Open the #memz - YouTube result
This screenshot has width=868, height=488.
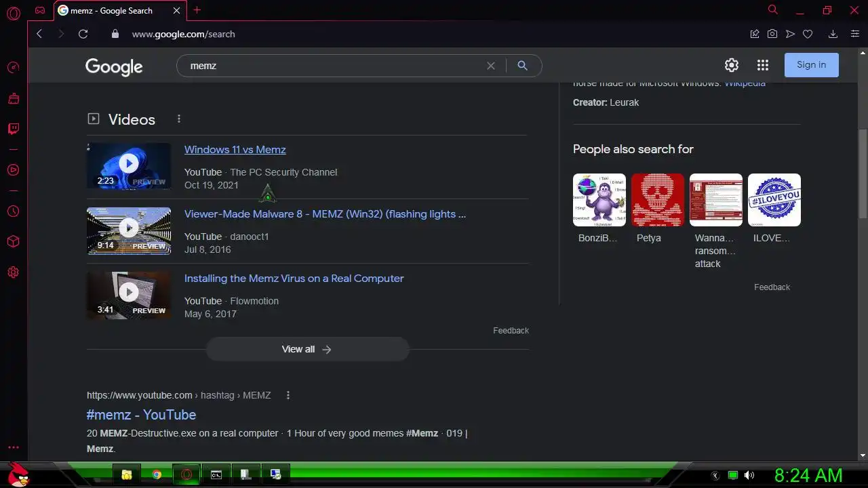(x=141, y=415)
